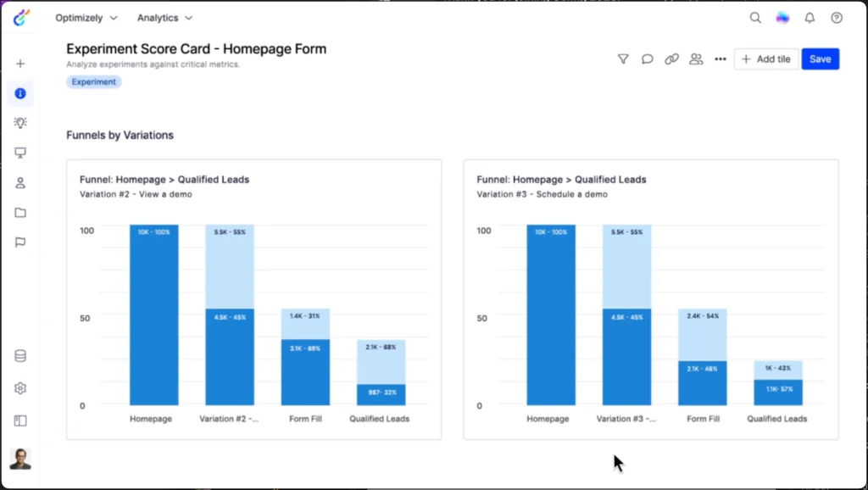The image size is (868, 490).
Task: Open the database icon in sidebar
Action: coord(20,356)
